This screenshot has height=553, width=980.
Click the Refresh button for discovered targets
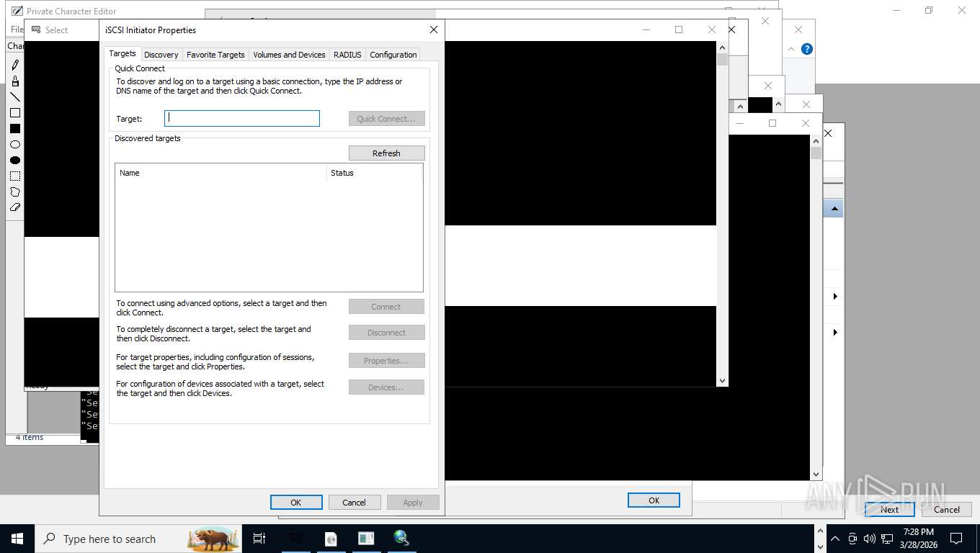pos(386,153)
